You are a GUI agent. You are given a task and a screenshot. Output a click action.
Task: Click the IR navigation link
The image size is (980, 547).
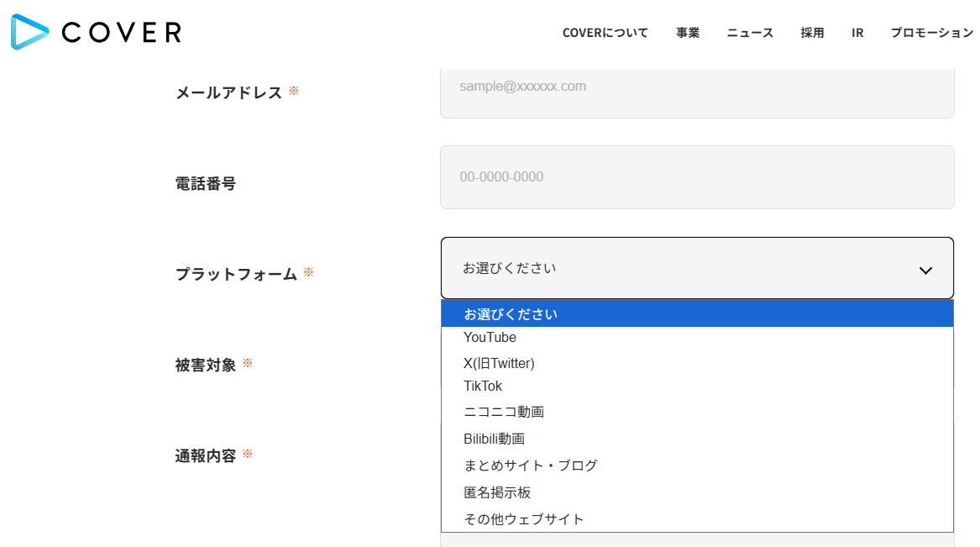[x=857, y=33]
